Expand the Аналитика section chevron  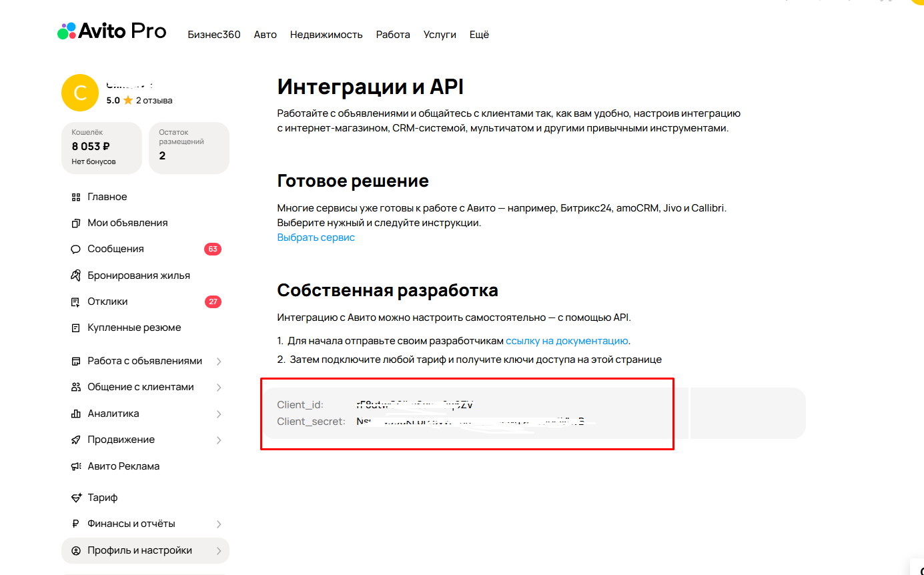[x=219, y=413]
